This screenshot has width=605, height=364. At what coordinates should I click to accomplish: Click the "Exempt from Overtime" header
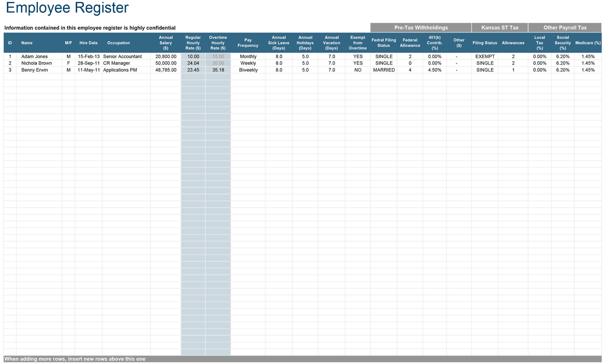click(x=358, y=43)
